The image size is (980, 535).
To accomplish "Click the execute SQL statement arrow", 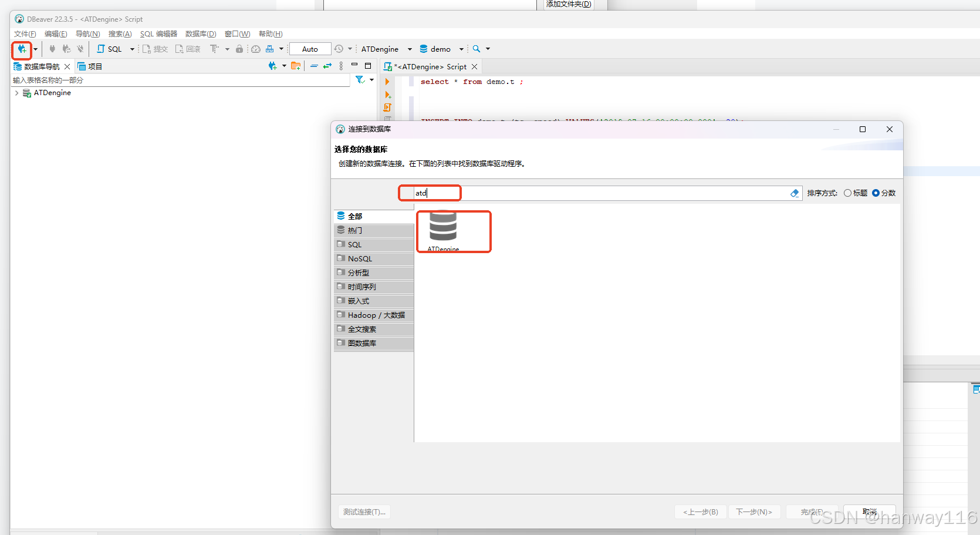I will coord(387,82).
